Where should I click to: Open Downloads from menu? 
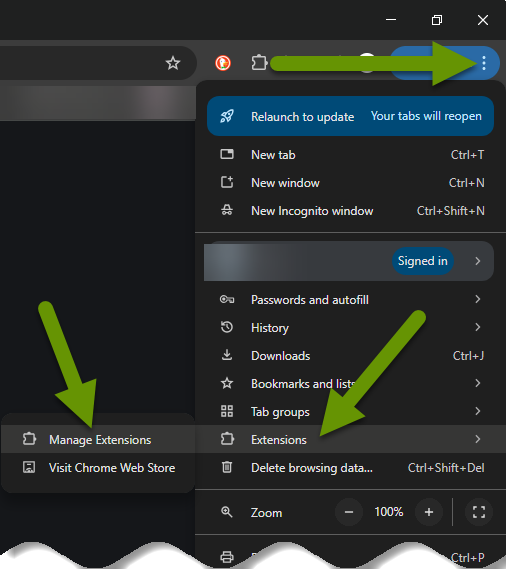pos(350,356)
